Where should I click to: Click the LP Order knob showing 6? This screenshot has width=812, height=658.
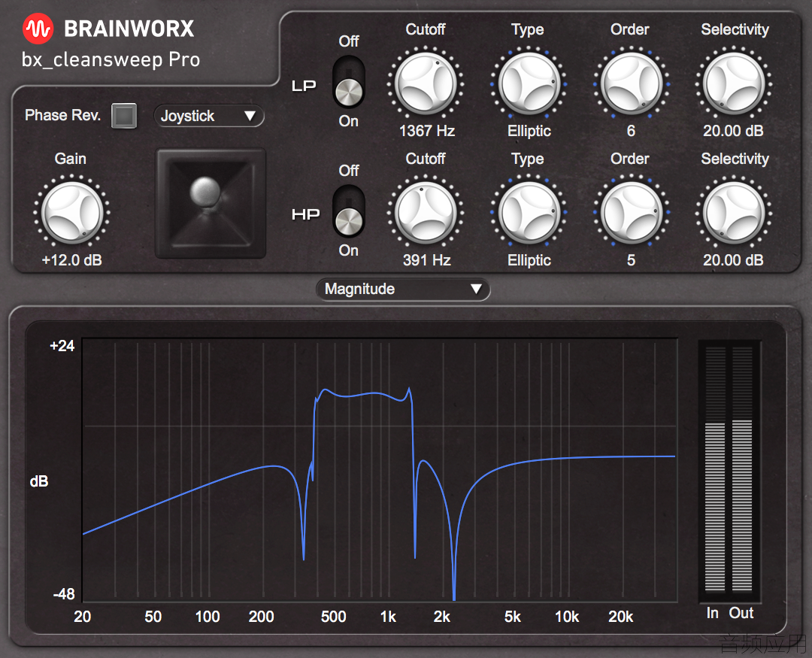[632, 83]
